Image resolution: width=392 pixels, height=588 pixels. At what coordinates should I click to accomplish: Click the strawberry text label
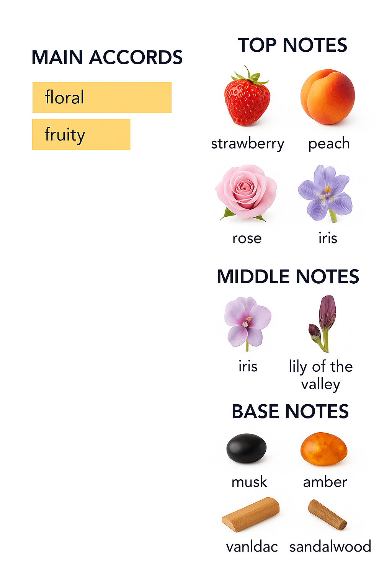(248, 144)
